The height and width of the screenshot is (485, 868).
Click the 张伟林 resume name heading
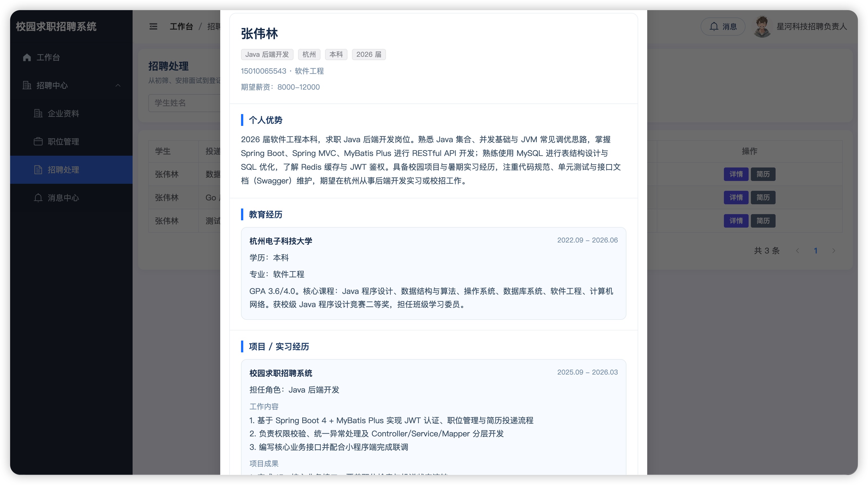pos(260,34)
